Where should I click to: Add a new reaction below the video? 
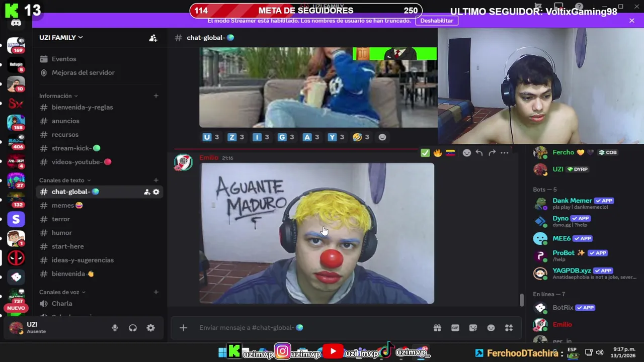382,137
